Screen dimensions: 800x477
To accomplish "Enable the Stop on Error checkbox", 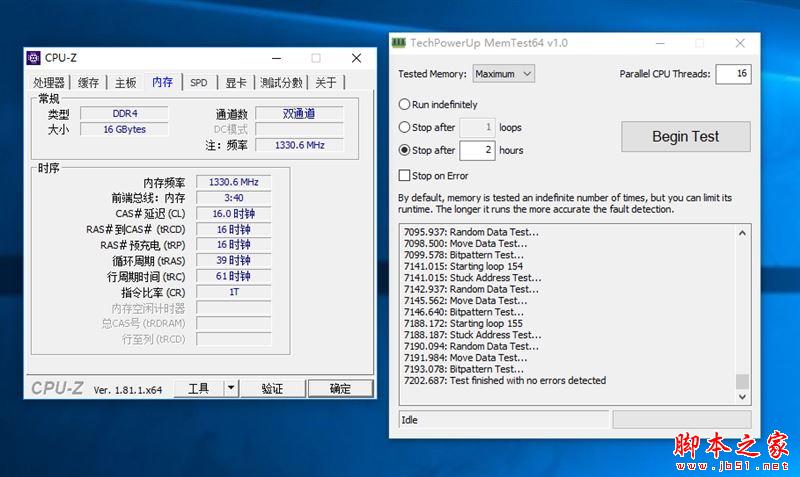I will (x=404, y=176).
